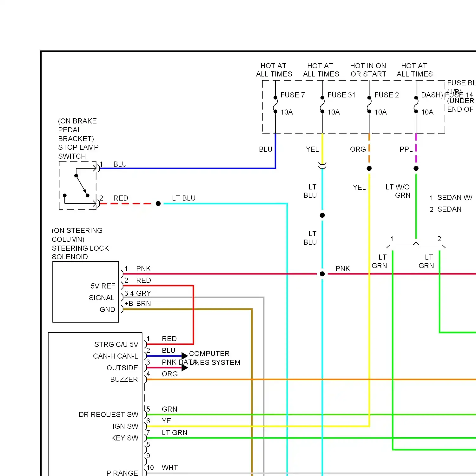
Task: Click the GRN label at pin 5
Action: tap(169, 409)
